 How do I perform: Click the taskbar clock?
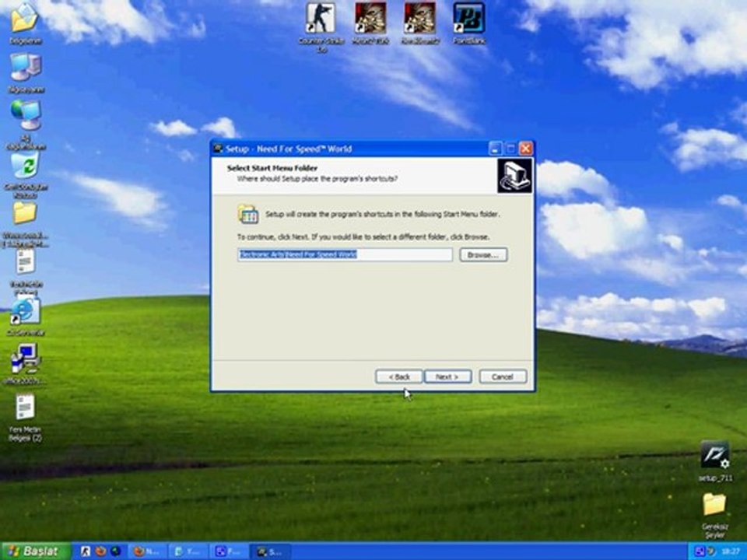click(731, 551)
